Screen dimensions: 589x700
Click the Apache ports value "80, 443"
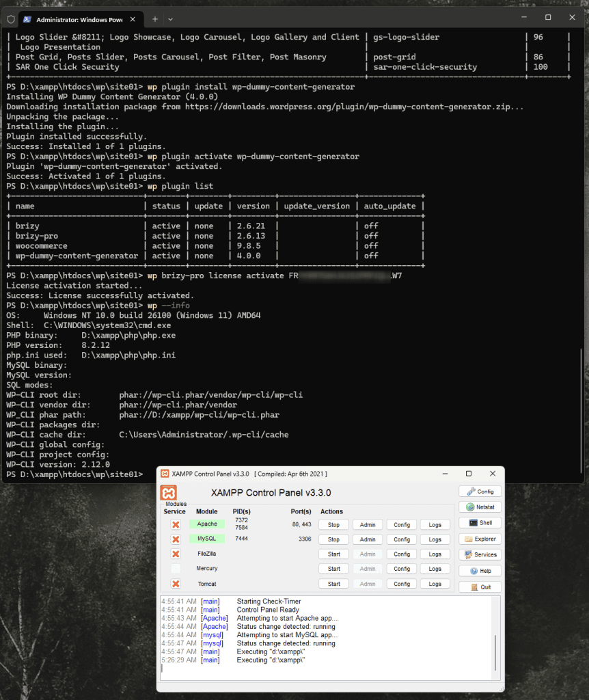click(x=301, y=524)
